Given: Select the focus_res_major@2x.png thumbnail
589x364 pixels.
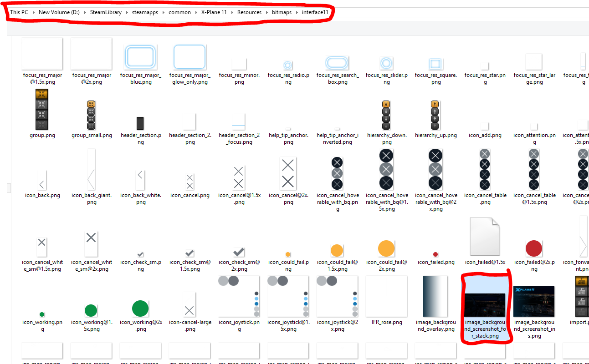Looking at the screenshot, I should (x=91, y=54).
